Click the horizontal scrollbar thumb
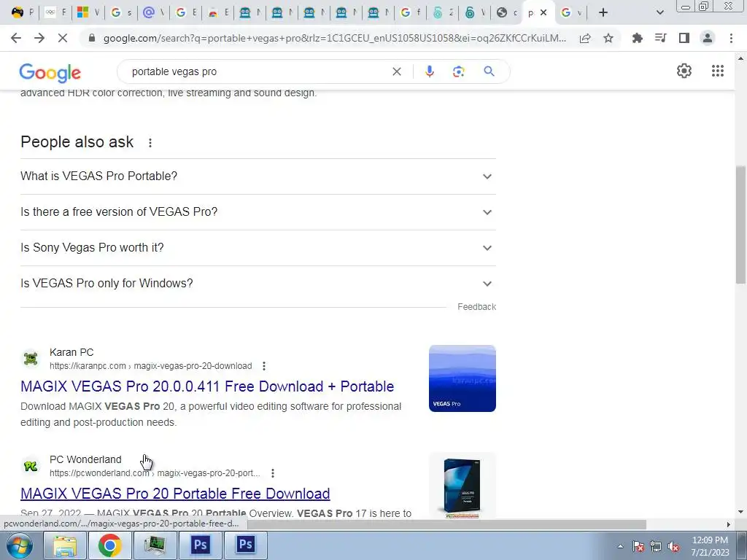Viewport: 747px width, 560px height. point(446,524)
